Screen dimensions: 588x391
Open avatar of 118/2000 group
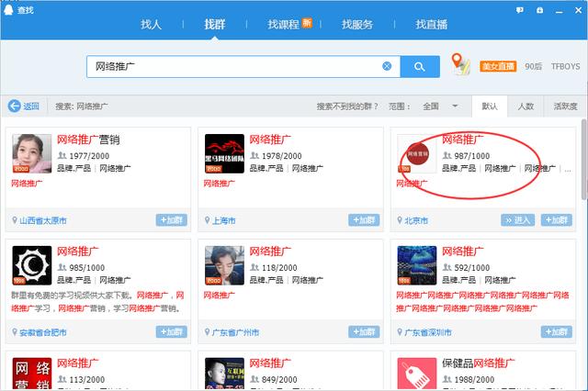(x=224, y=265)
